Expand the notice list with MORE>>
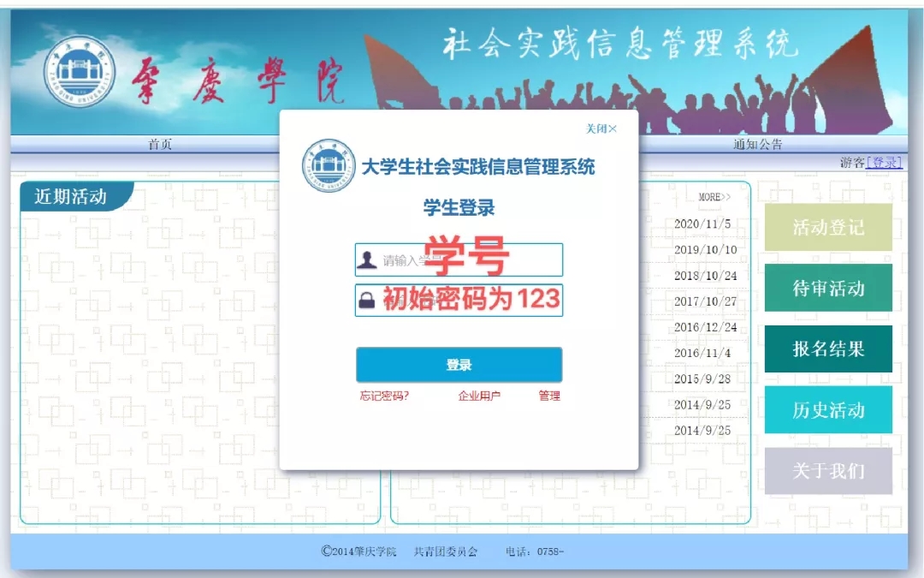Viewport: 924px width, 578px height. pyautogui.click(x=714, y=197)
